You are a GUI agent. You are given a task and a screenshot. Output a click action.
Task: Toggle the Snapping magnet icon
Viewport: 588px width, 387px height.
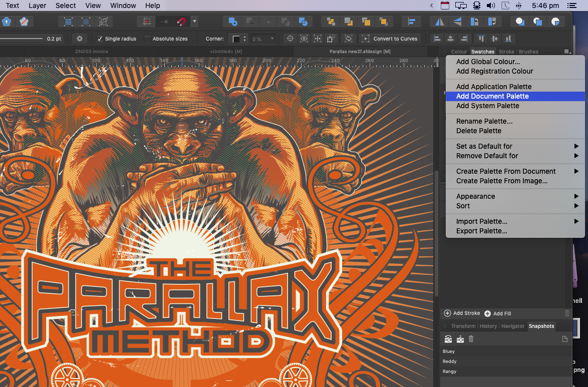click(x=181, y=22)
